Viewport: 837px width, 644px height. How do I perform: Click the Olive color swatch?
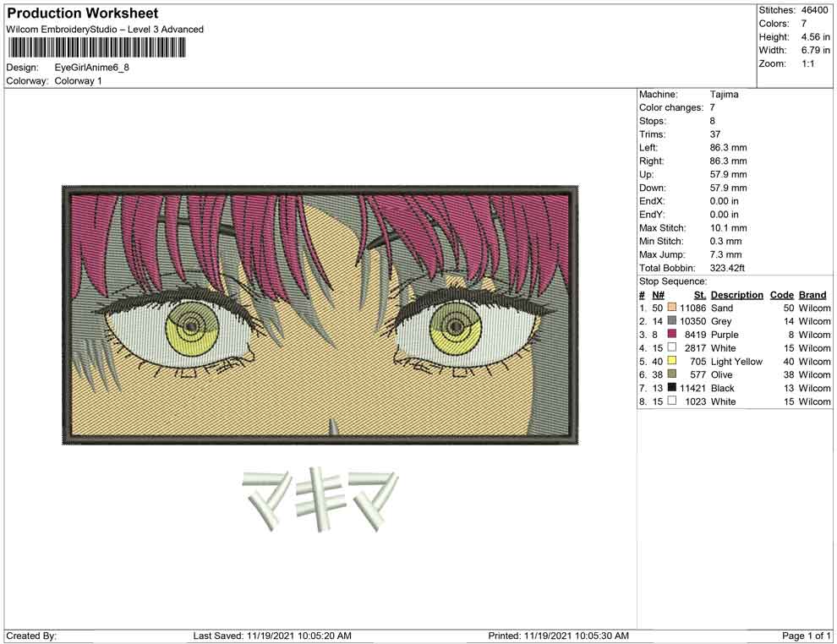click(671, 374)
